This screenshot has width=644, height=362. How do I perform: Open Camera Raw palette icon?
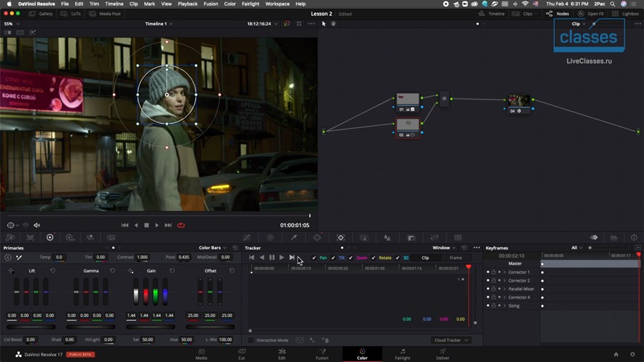tap(10, 238)
